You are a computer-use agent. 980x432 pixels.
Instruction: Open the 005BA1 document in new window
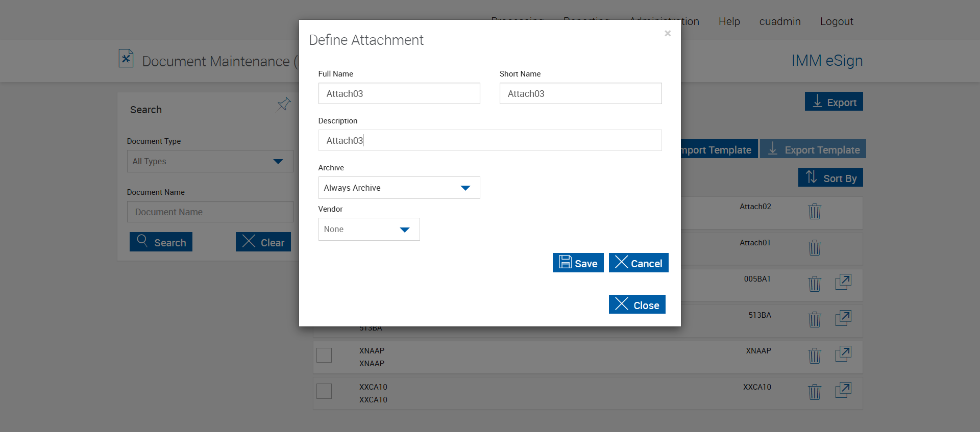[843, 282]
